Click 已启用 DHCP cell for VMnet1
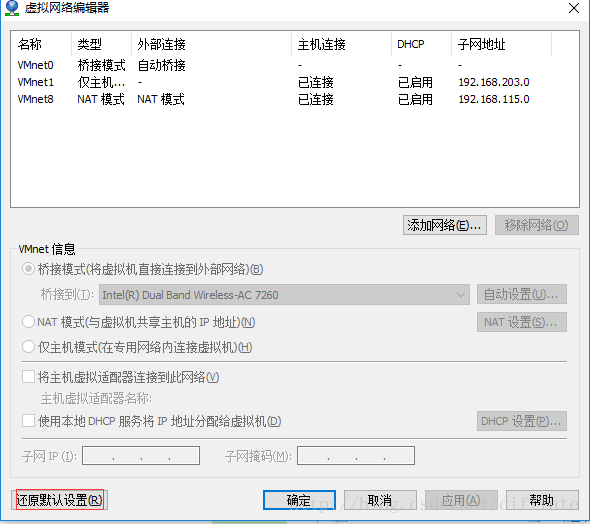The image size is (590, 524). 415,82
